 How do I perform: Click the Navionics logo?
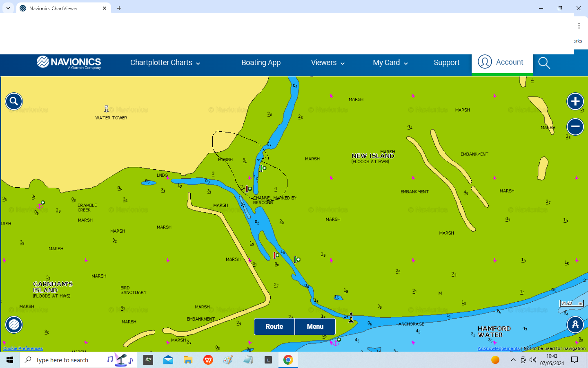pos(69,63)
